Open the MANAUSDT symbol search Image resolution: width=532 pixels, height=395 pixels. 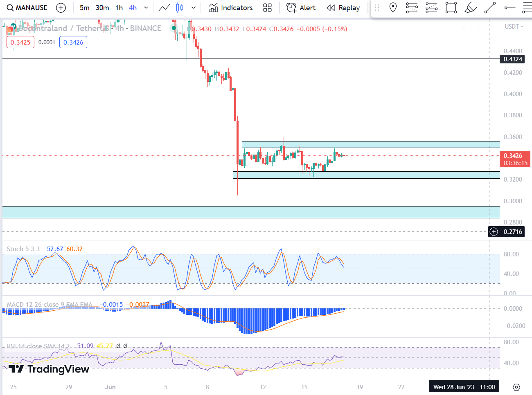pos(27,8)
